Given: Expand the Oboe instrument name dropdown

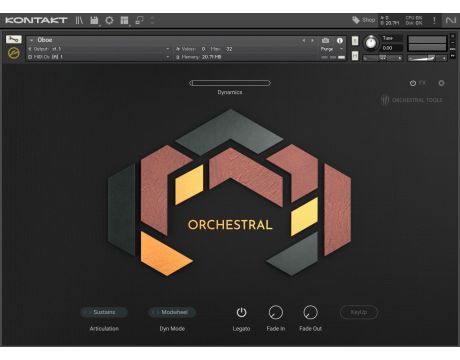Looking at the screenshot, I should [x=31, y=40].
